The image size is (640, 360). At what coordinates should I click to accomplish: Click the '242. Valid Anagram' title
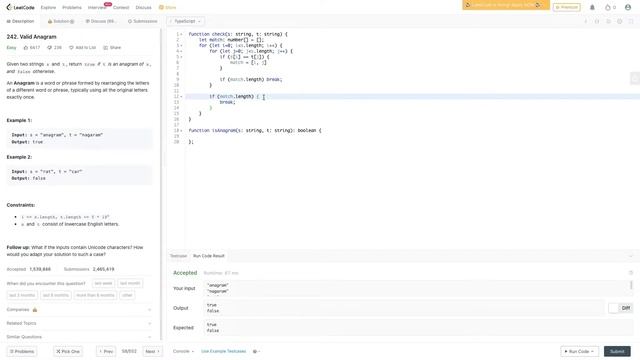tap(31, 37)
